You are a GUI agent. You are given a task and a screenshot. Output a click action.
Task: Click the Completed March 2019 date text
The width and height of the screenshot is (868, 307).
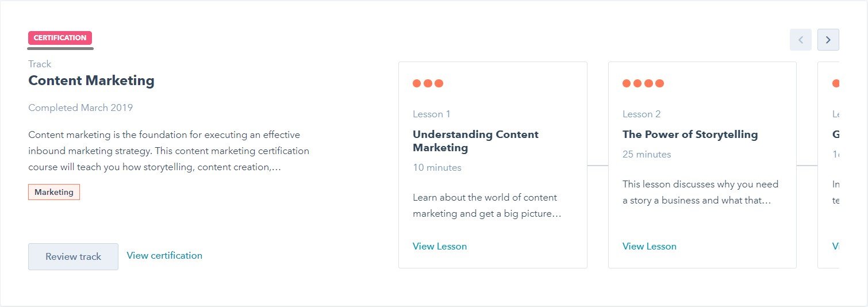80,108
